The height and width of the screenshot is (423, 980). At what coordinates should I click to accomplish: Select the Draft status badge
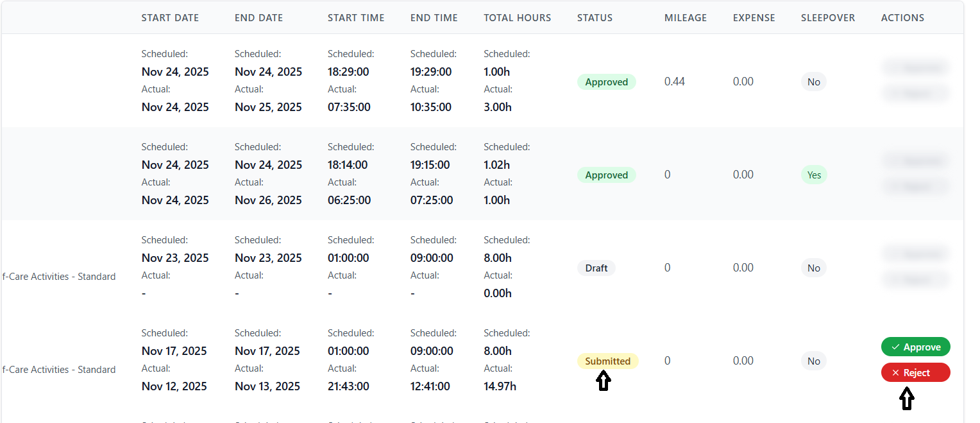[x=596, y=268]
